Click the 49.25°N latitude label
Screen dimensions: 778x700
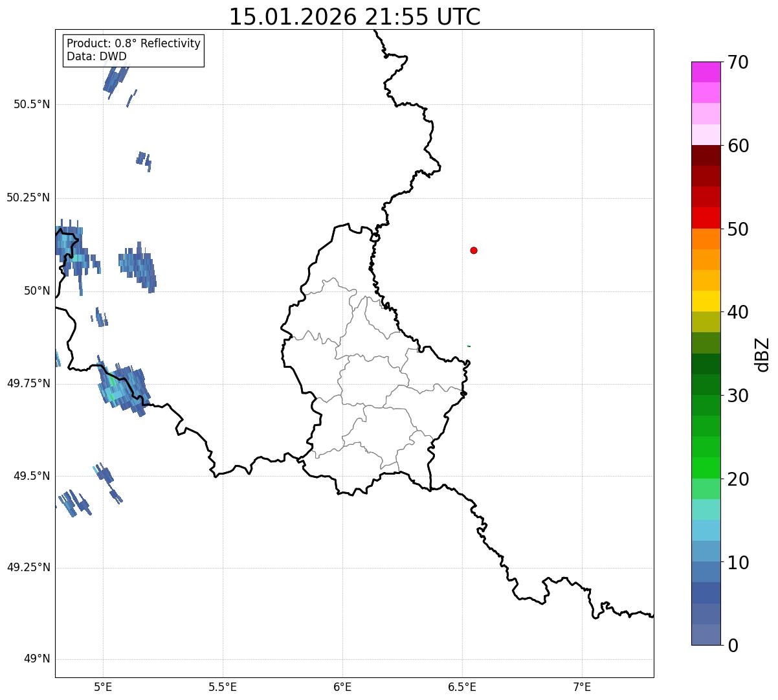tap(28, 568)
